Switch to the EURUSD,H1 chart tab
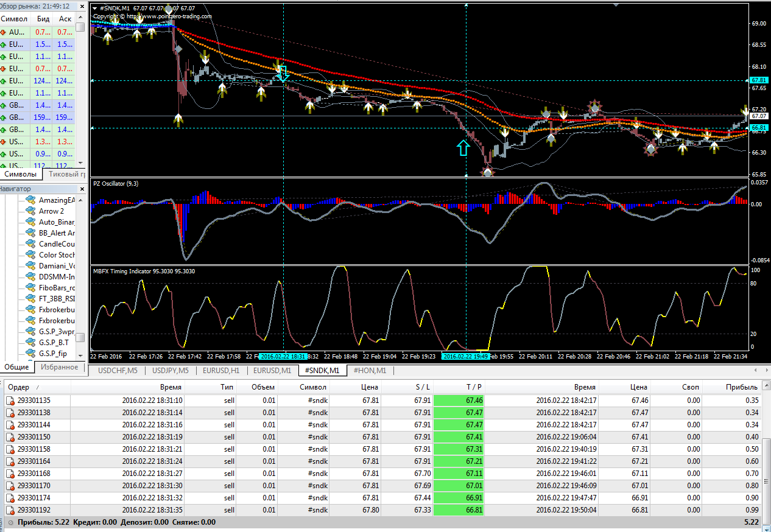 point(221,370)
